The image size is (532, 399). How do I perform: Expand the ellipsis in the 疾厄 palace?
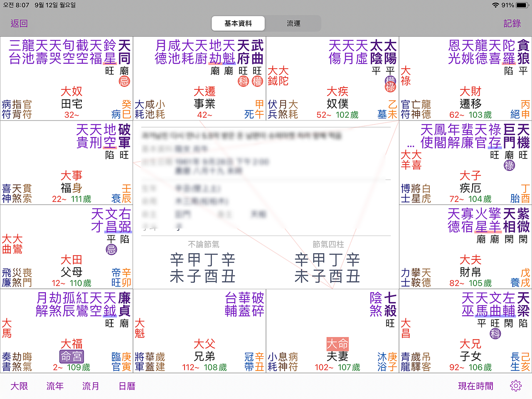(411, 146)
